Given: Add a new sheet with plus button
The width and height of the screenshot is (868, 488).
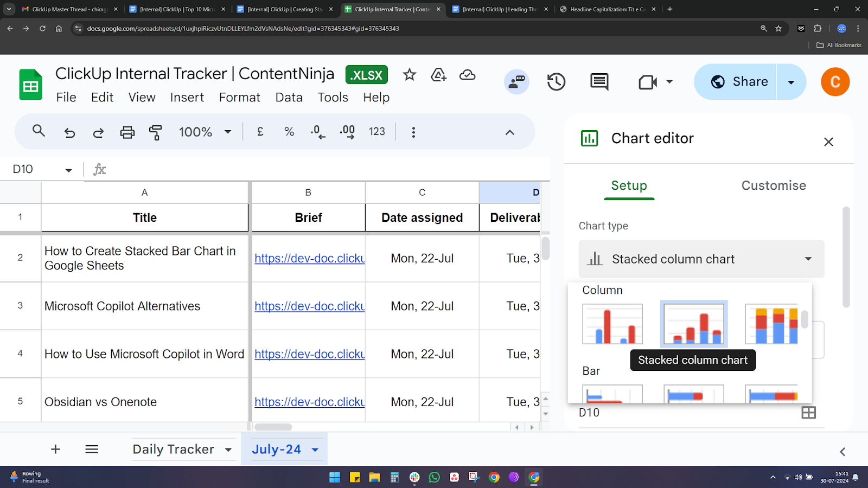Looking at the screenshot, I should [55, 449].
